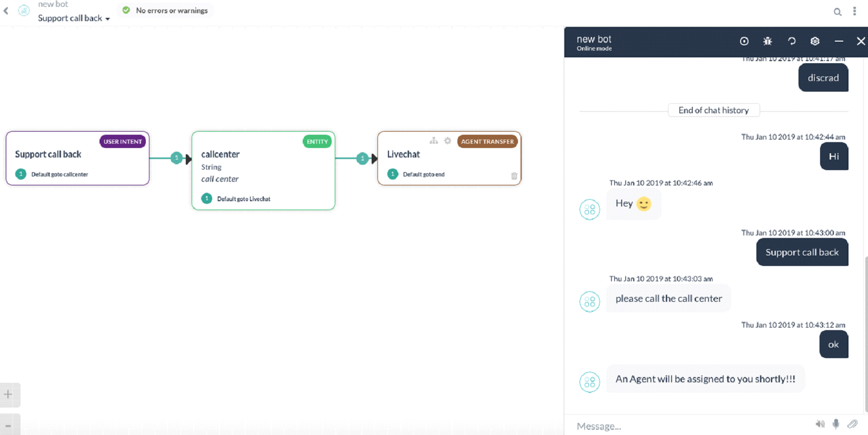The image size is (868, 435).
Task: Click the search magnifier icon at top
Action: [837, 12]
